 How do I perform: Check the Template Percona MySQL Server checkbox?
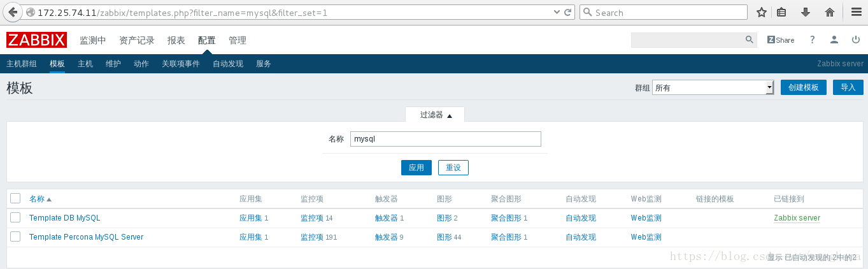[x=15, y=237]
